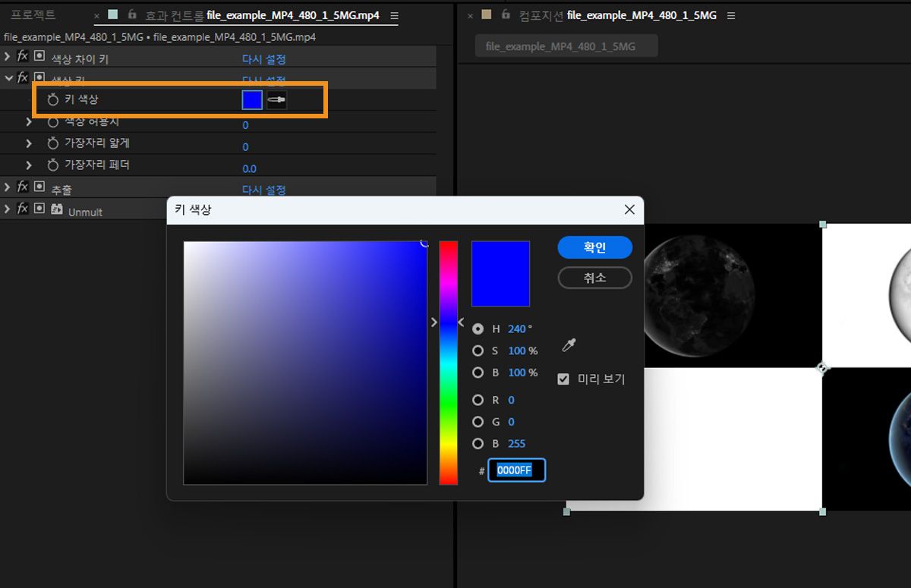Confirm color with the 확인 button
This screenshot has width=911, height=588.
(x=594, y=247)
